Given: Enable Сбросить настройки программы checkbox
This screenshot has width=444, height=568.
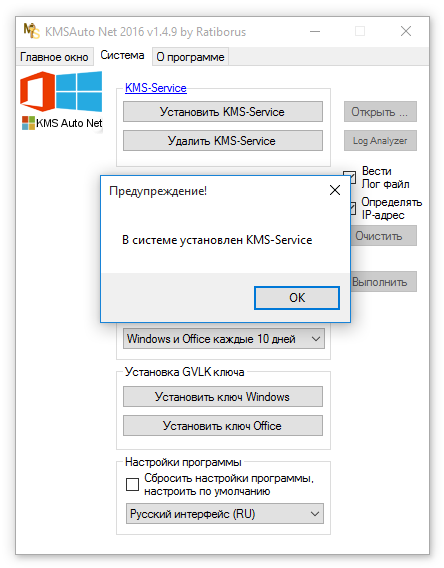Looking at the screenshot, I should coord(132,484).
